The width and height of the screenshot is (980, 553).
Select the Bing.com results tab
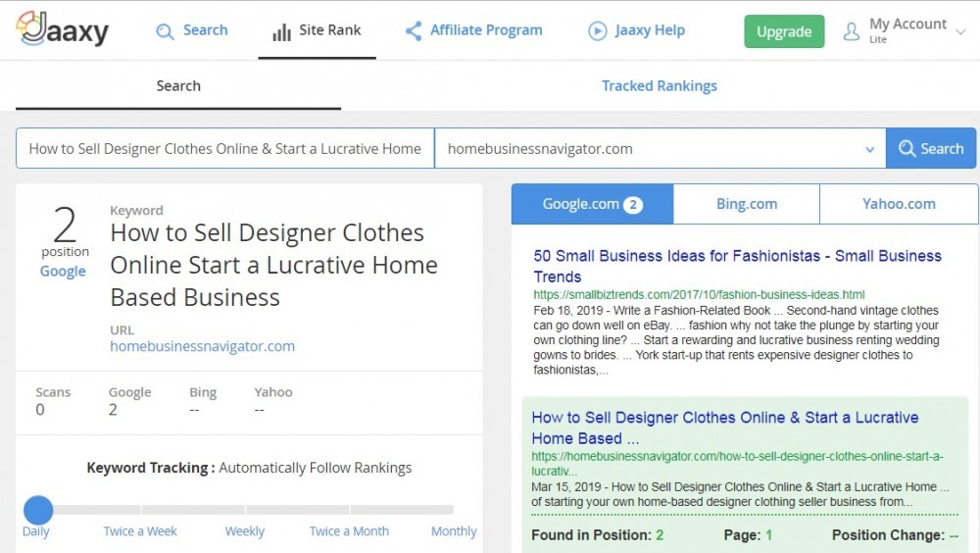[747, 204]
